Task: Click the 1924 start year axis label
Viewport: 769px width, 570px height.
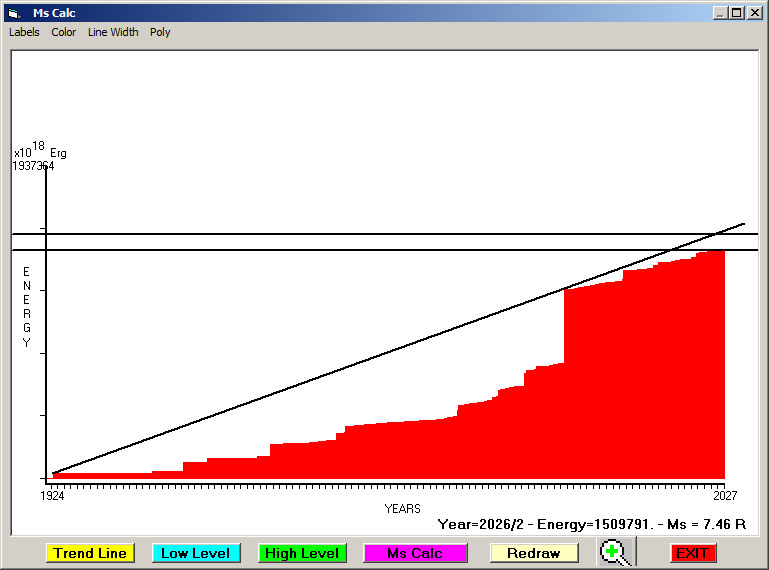Action: (x=52, y=496)
